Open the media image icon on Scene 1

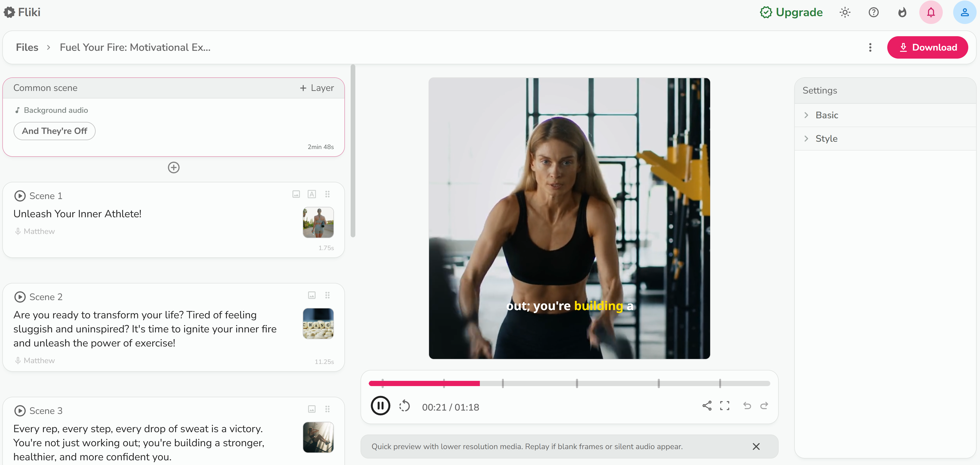(296, 194)
